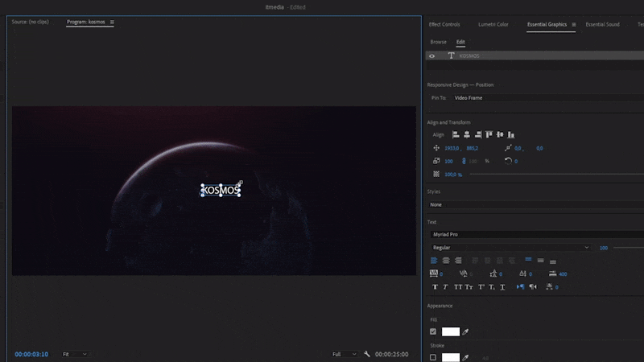The image size is (644, 362).
Task: Open the Myriad Pro font dropdown
Action: click(x=537, y=234)
